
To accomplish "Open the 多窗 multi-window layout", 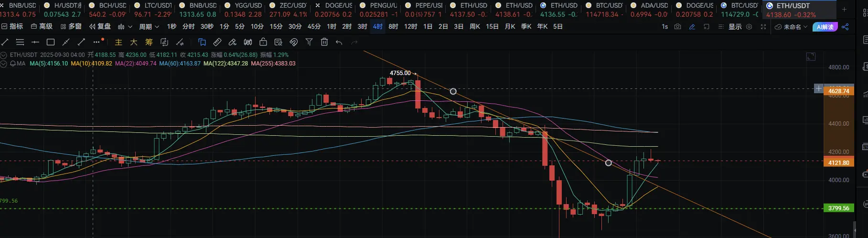I will pos(71,26).
